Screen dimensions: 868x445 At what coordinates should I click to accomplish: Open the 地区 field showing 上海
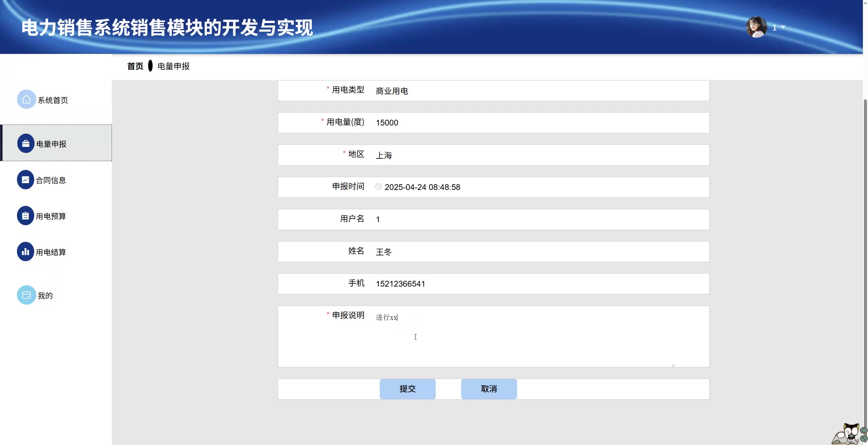click(x=539, y=155)
